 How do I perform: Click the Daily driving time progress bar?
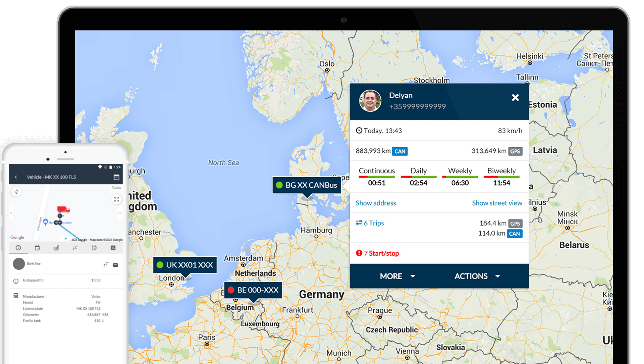pyautogui.click(x=419, y=177)
